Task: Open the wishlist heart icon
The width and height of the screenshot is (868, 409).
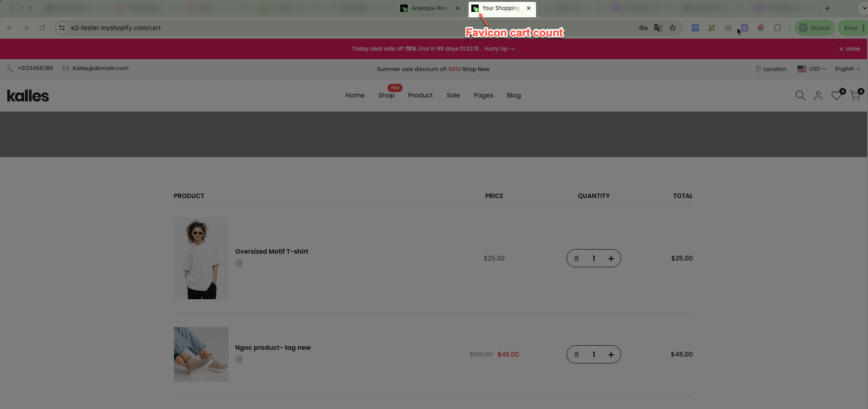Action: click(x=836, y=96)
